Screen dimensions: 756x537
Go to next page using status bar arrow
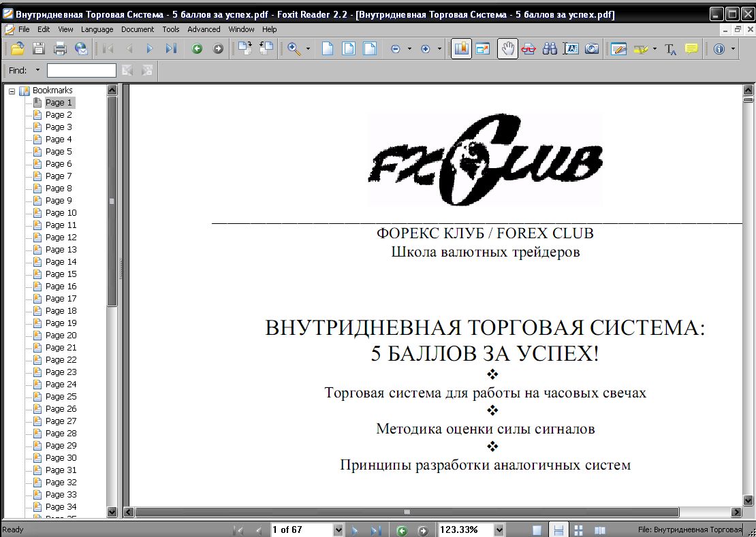pyautogui.click(x=356, y=530)
